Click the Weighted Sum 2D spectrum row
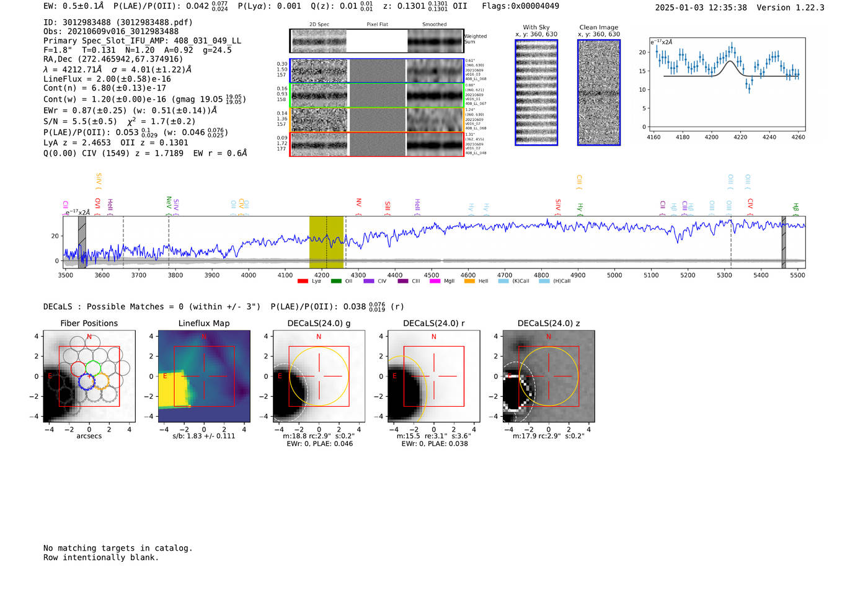Screen dimensions: 868x591 click(x=376, y=41)
